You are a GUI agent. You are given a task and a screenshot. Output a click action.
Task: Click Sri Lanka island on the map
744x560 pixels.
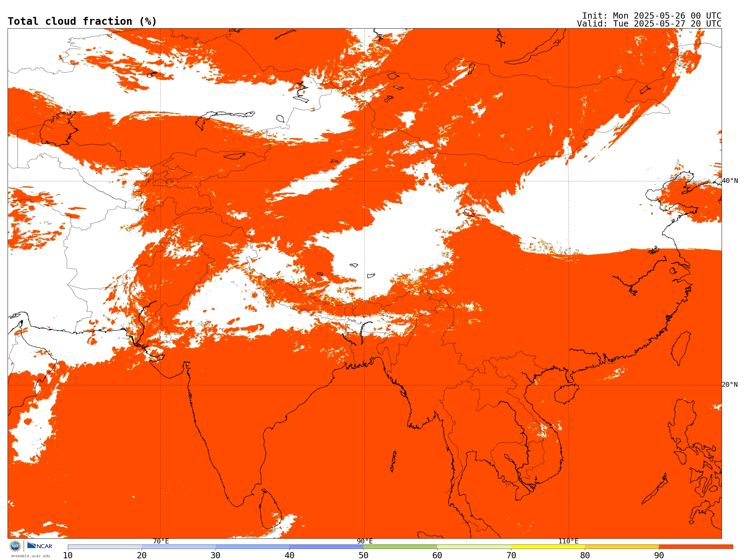click(270, 509)
